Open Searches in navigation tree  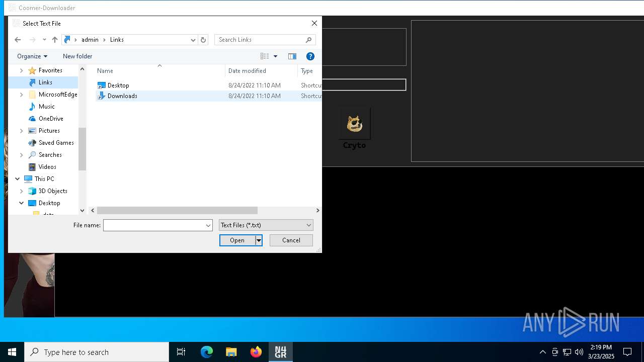coord(50,155)
